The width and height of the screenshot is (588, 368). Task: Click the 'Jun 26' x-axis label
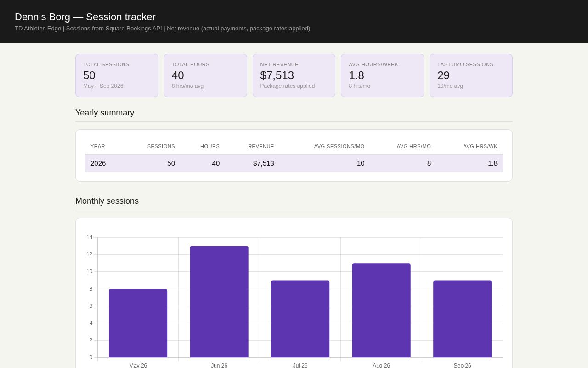(x=219, y=365)
